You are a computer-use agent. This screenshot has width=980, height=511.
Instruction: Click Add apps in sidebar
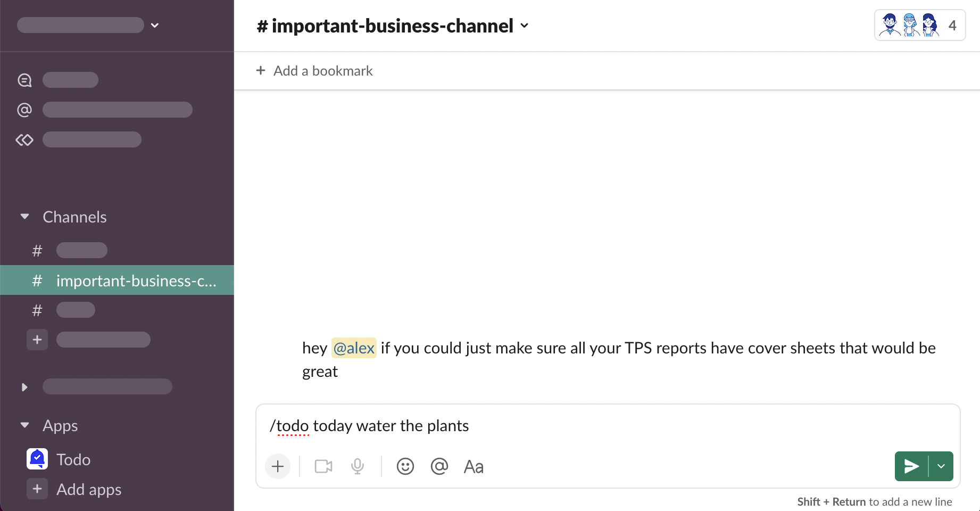[x=88, y=489]
